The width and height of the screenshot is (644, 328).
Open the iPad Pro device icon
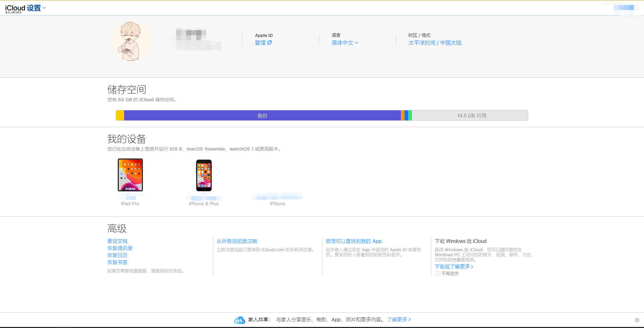click(130, 175)
